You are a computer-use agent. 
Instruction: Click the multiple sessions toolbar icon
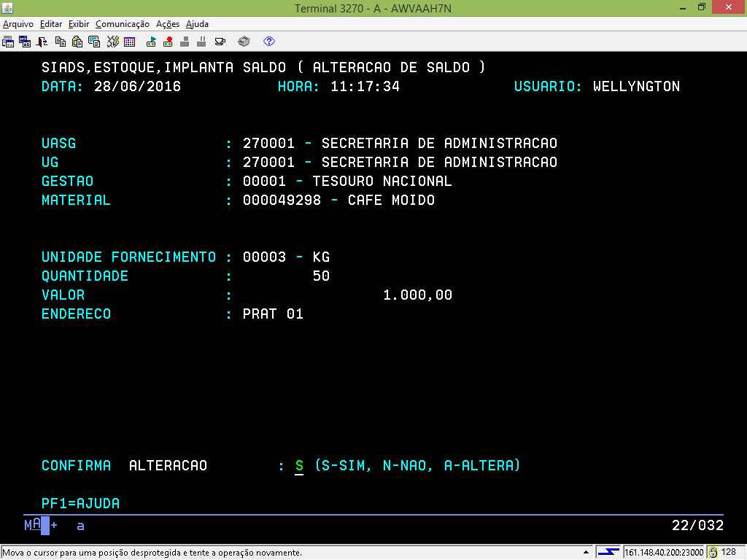[x=25, y=42]
